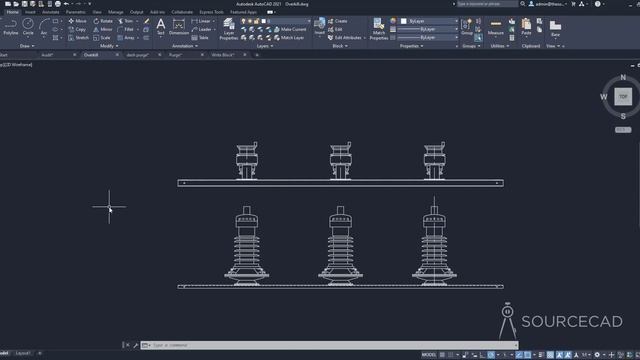Activate the Stretch tool

[78, 38]
